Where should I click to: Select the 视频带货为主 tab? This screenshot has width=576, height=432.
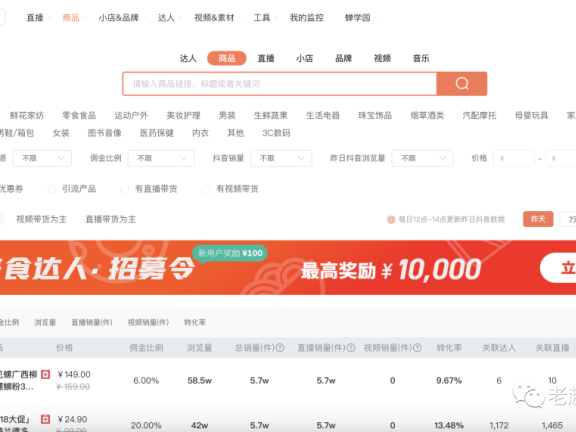click(x=42, y=219)
